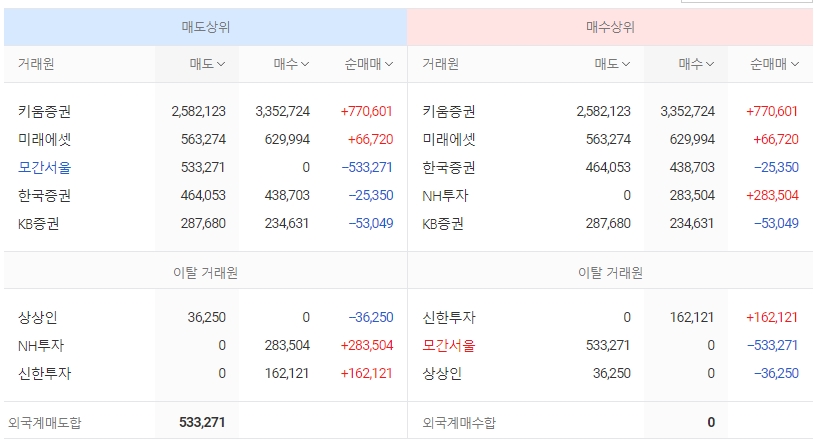This screenshot has height=445, width=814.
Task: Click the 외국계매도합 label
Action: tap(45, 423)
